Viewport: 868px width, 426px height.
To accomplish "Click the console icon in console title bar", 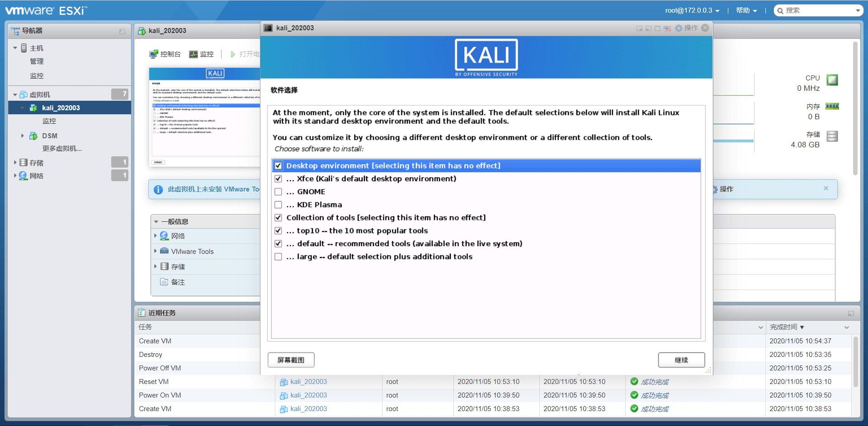I will [x=268, y=28].
